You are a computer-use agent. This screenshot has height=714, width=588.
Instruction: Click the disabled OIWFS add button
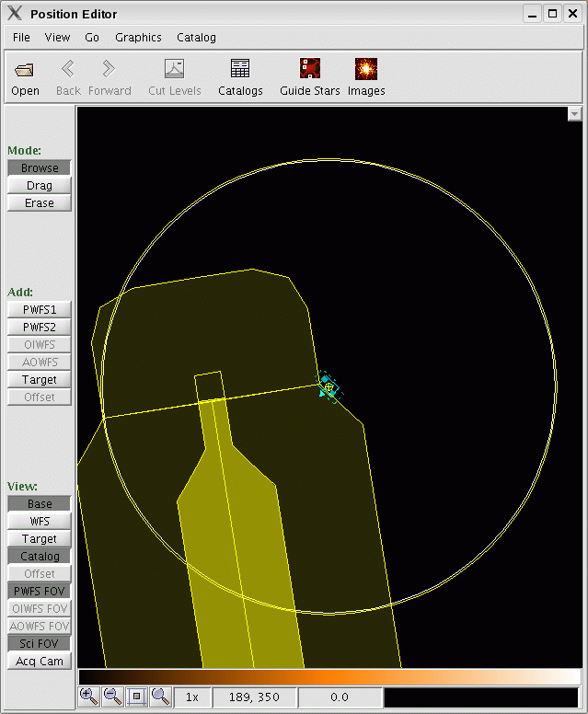point(40,344)
